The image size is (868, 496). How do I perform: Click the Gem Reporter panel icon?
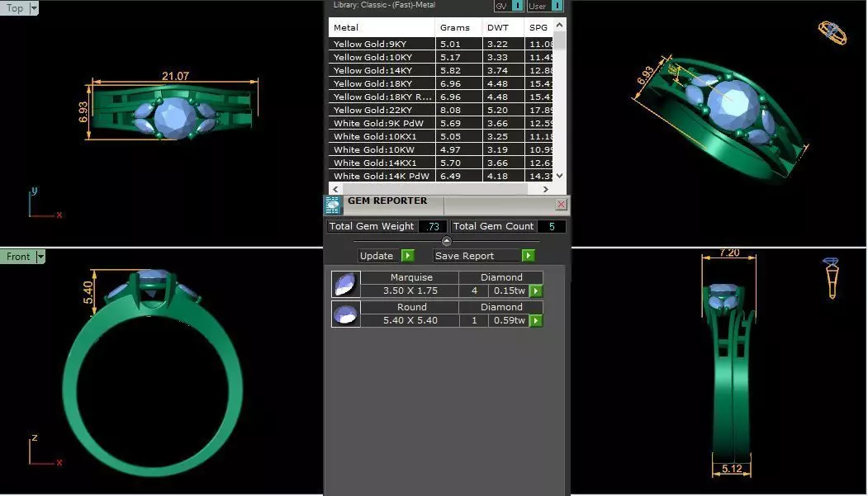[x=333, y=205]
